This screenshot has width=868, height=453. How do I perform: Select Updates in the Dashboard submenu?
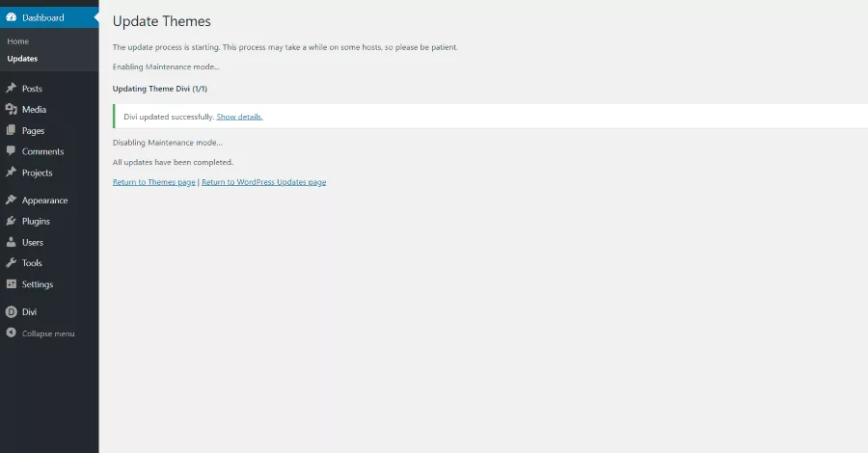[x=22, y=59]
